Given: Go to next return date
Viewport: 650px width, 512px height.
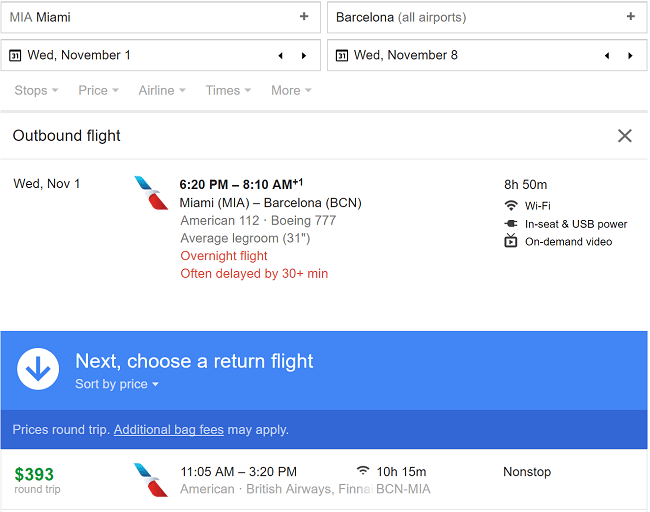Looking at the screenshot, I should 630,56.
